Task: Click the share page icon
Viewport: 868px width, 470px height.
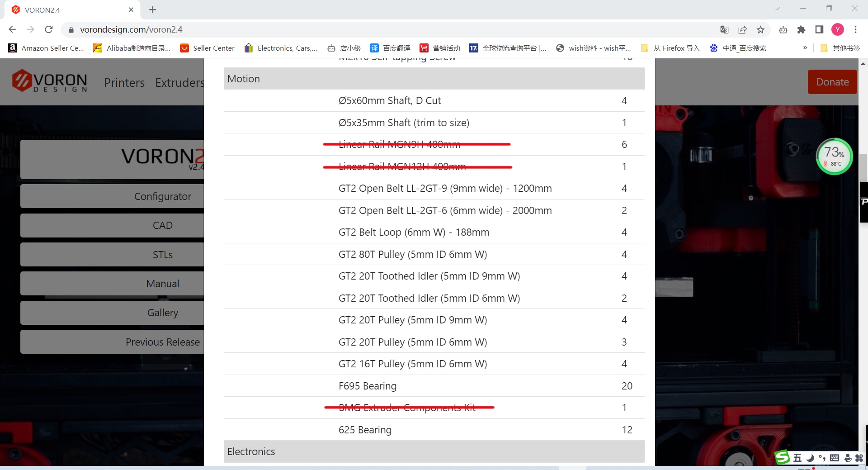Action: tap(742, 29)
